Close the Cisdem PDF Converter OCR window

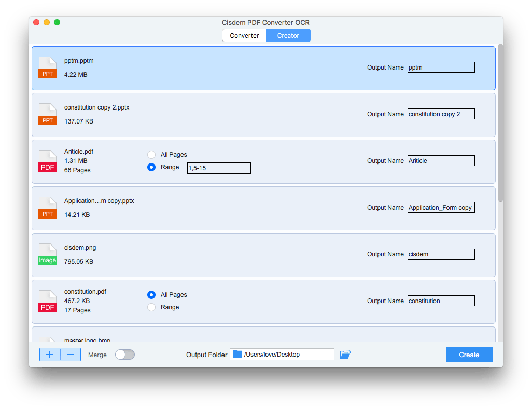pos(36,22)
